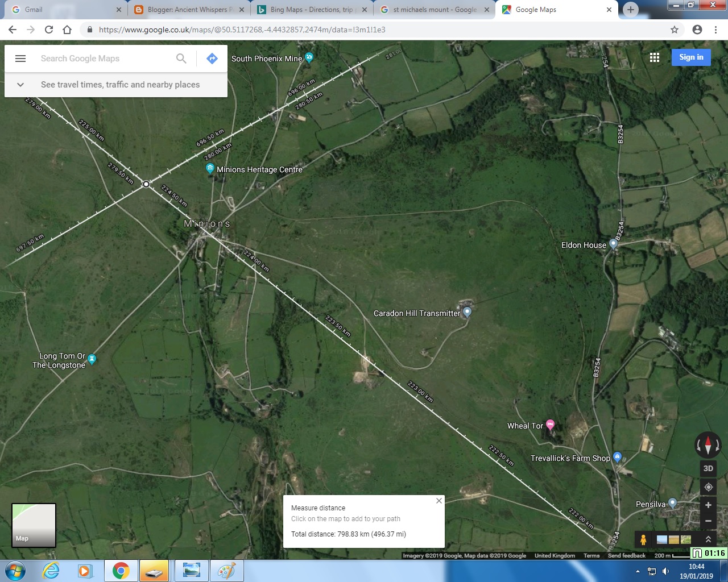The image size is (728, 582).
Task: Toggle Show Desktop at taskbar end
Action: [725, 571]
